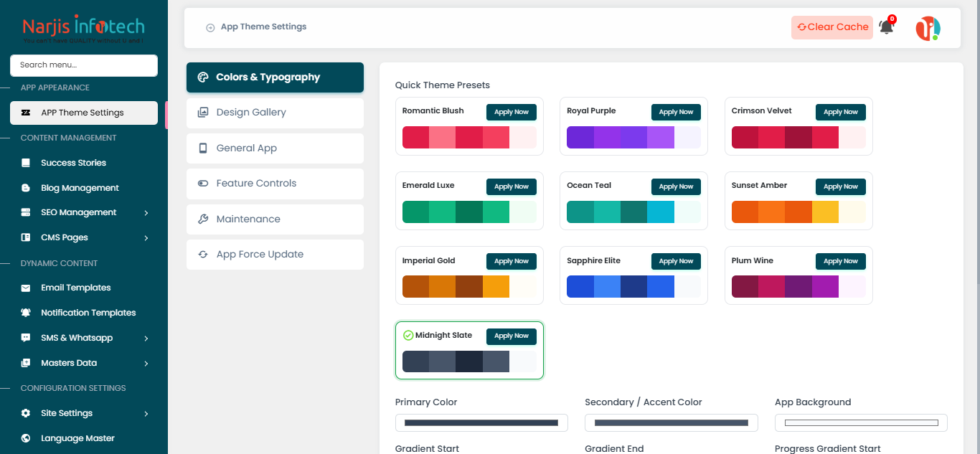Apply the Sapphire Elite preset
The image size is (980, 454).
676,261
